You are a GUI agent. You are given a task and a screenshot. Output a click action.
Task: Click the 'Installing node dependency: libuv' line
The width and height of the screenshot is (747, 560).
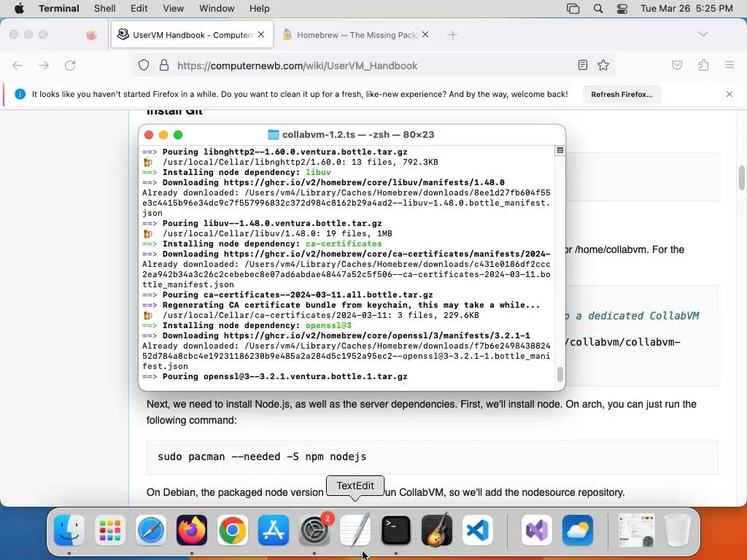(x=236, y=172)
